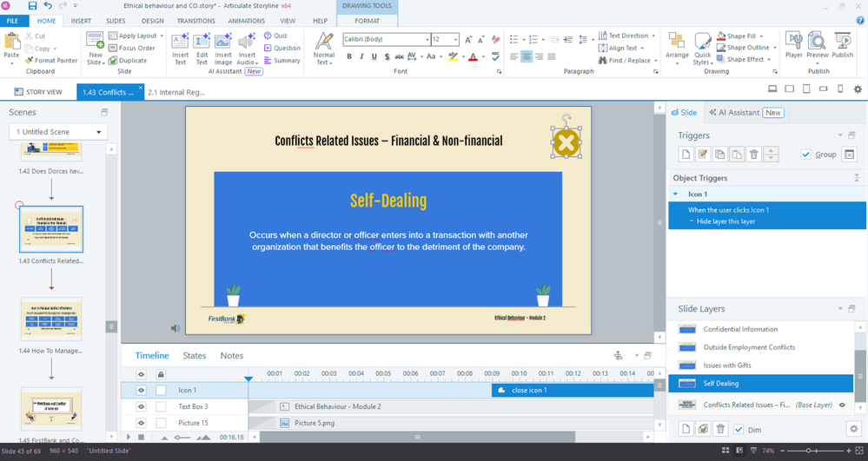Switch to the ANIMATIONS ribbon tab
The height and width of the screenshot is (461, 868).
coord(246,21)
